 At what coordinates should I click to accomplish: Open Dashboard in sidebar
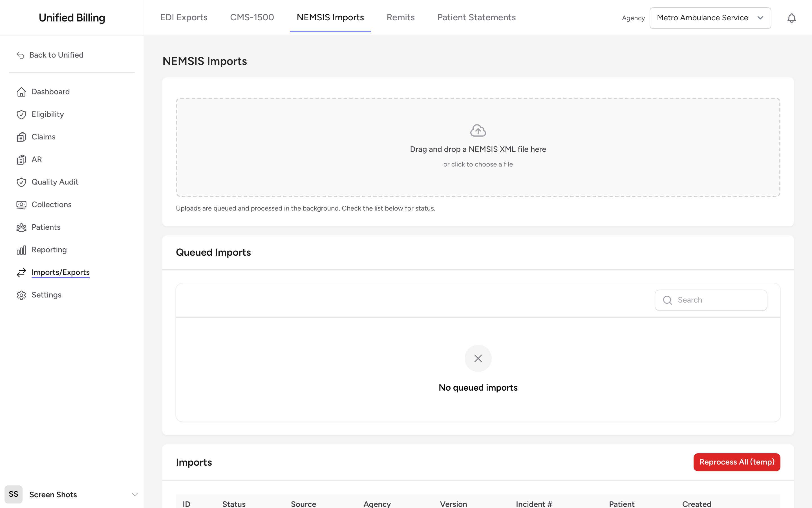[x=51, y=92]
